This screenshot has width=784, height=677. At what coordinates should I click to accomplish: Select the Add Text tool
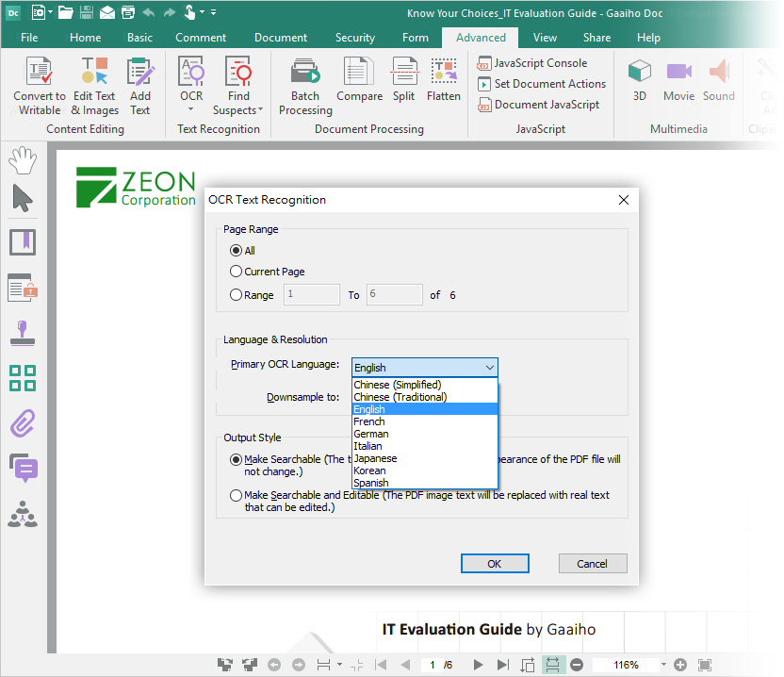pos(140,86)
